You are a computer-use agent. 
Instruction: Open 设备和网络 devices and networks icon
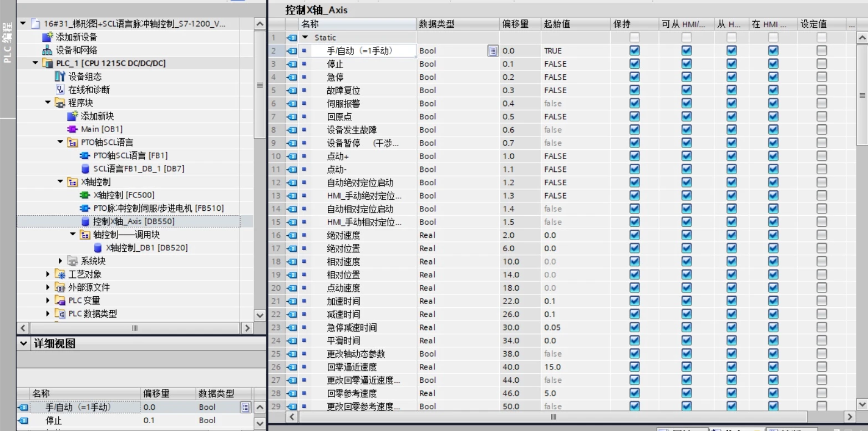(48, 50)
